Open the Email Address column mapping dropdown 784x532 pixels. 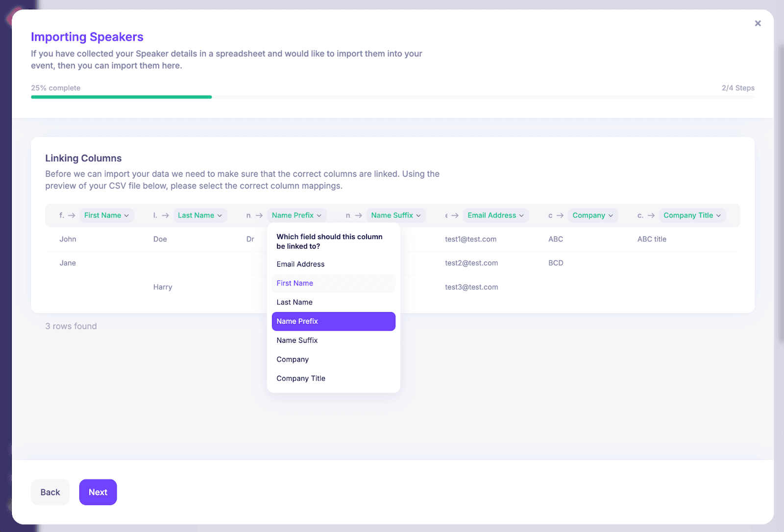point(495,216)
